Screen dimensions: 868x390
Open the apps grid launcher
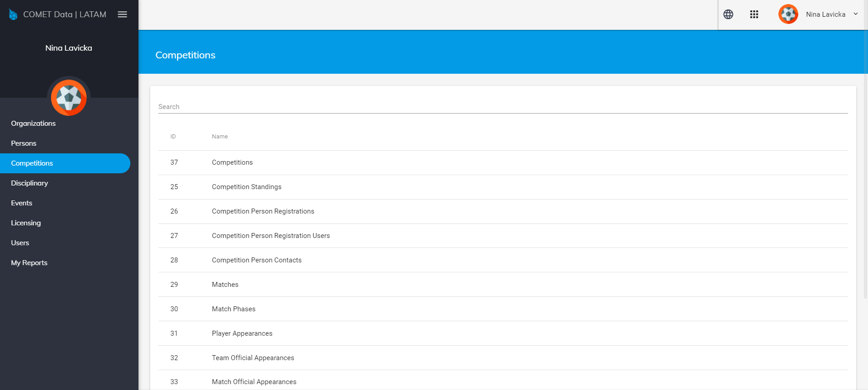754,14
